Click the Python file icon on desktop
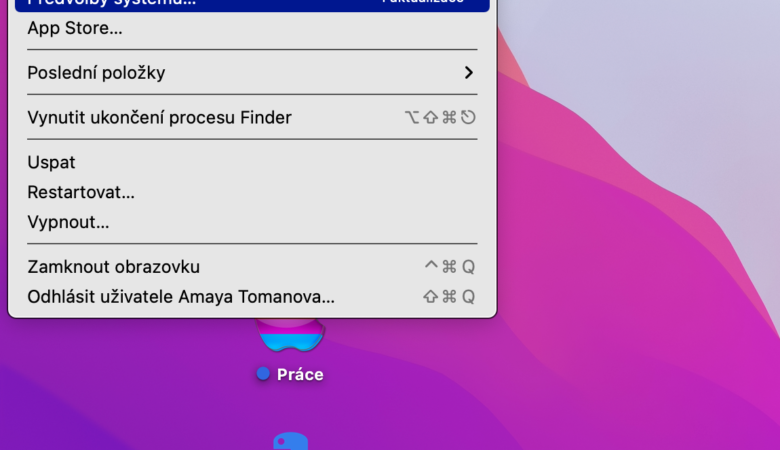 [290, 442]
